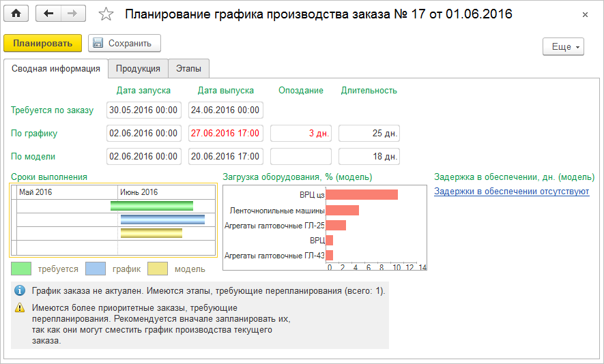Add to favorites with star icon
This screenshot has width=604, height=364.
106,14
